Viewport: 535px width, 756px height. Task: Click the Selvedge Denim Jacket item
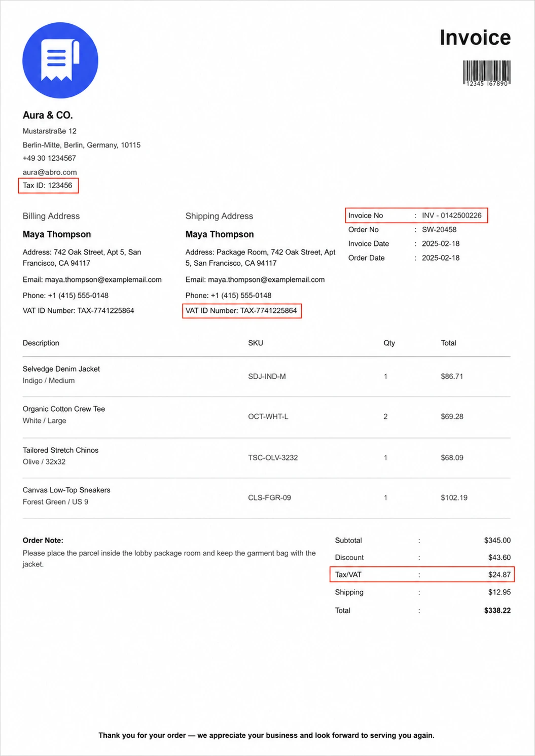pos(61,369)
